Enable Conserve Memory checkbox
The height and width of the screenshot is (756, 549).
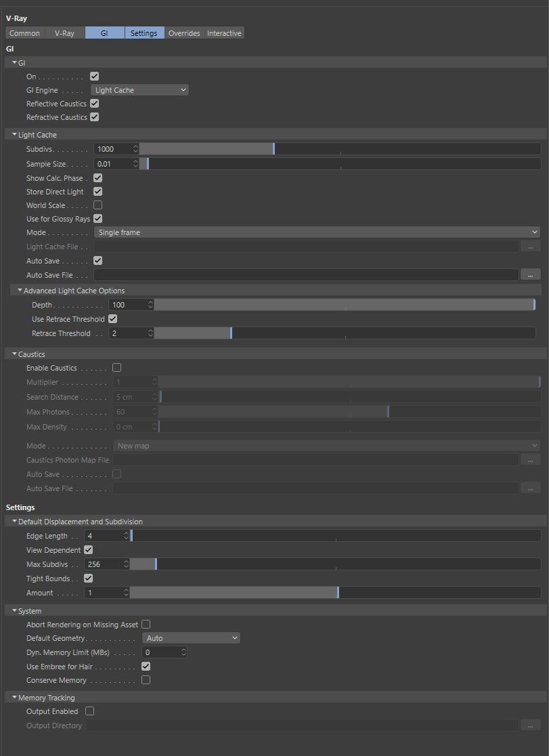[x=146, y=680]
